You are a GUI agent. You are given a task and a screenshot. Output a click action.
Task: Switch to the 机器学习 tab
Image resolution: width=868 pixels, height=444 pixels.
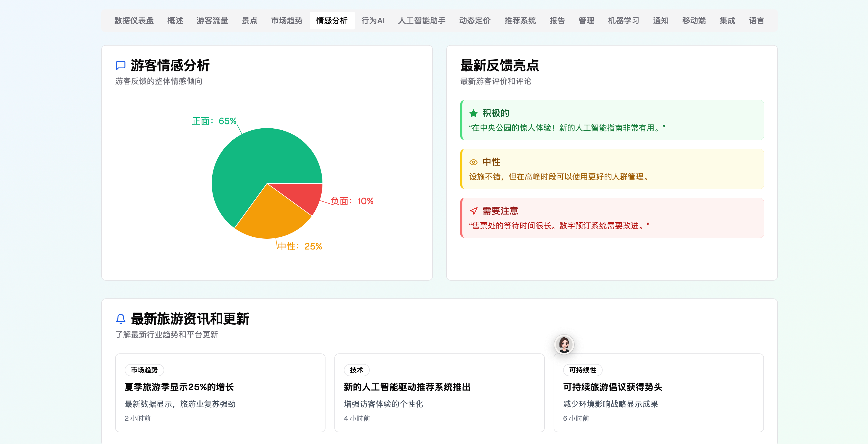623,21
